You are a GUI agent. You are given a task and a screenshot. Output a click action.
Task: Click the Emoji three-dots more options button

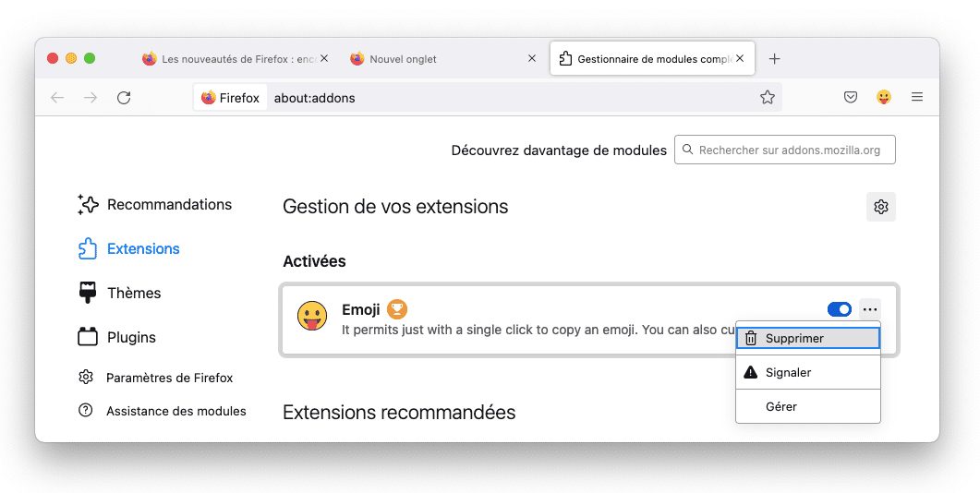(870, 309)
